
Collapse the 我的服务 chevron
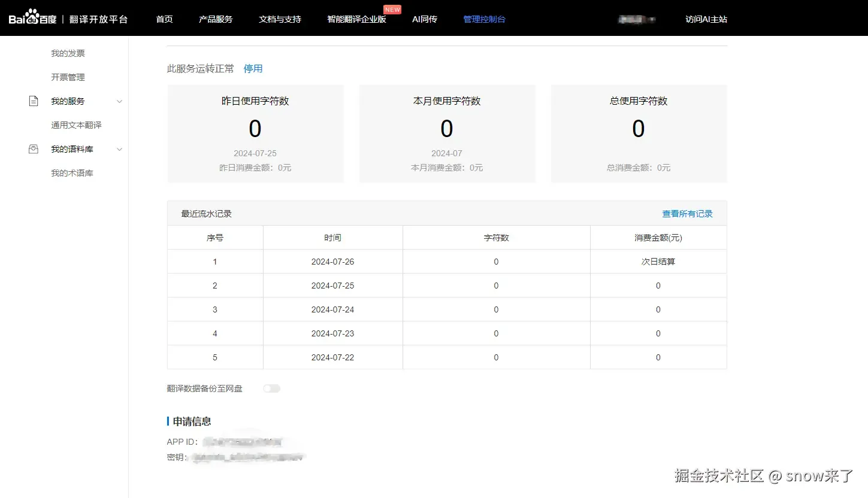119,102
